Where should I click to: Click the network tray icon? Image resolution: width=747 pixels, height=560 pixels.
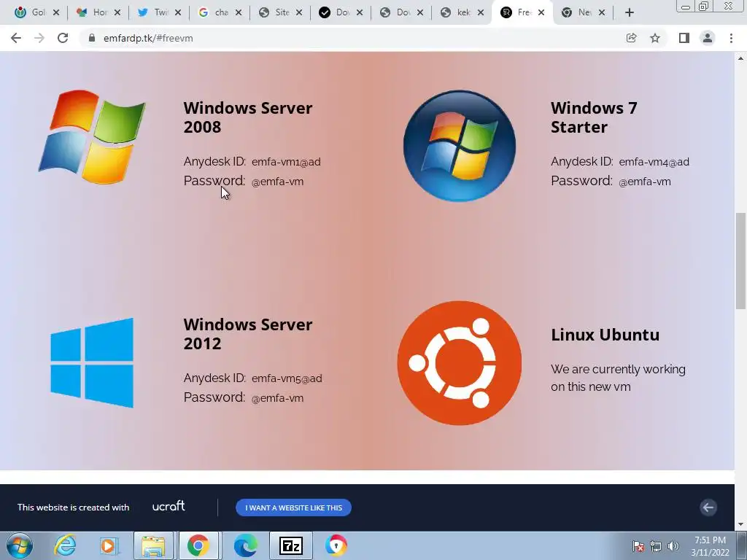click(656, 546)
